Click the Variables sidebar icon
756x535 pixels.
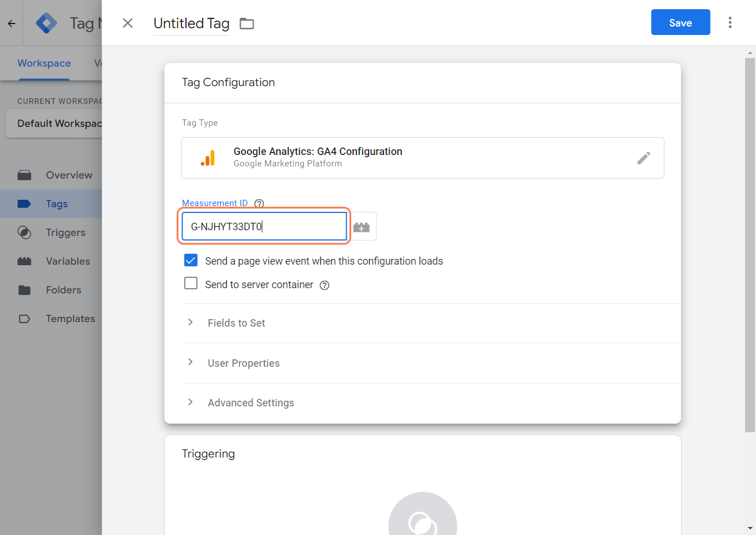pos(24,261)
